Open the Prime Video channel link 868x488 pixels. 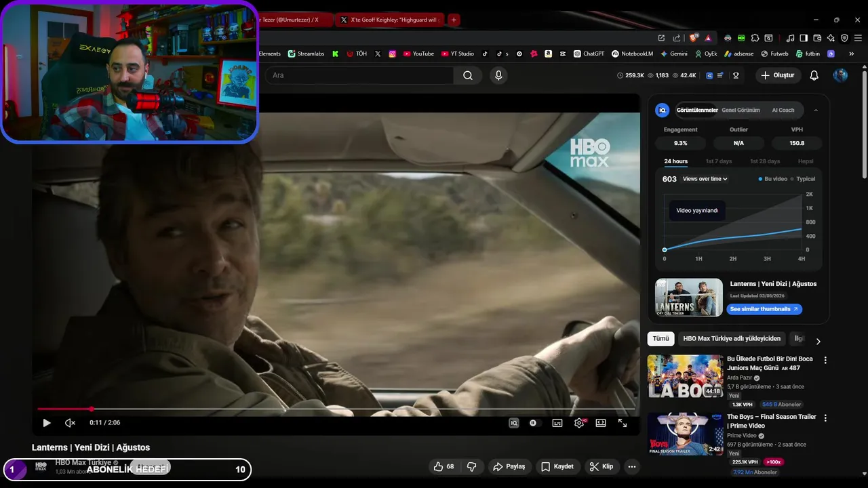(x=741, y=436)
